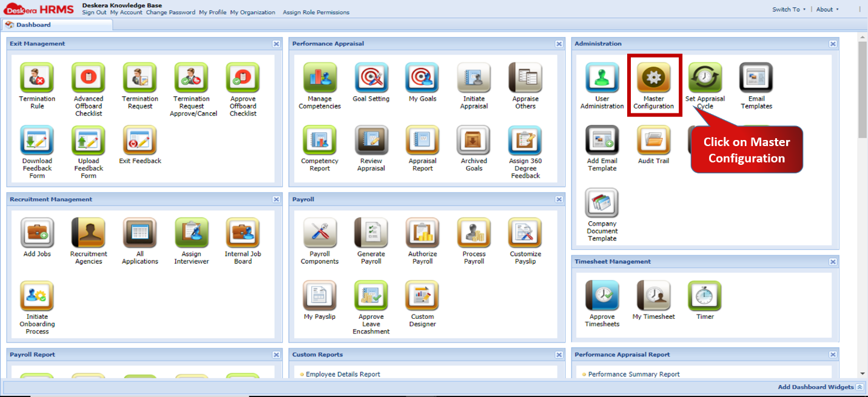Screen dimensions: 868x397
Task: Click the Add Jobs icon
Action: pyautogui.click(x=36, y=232)
